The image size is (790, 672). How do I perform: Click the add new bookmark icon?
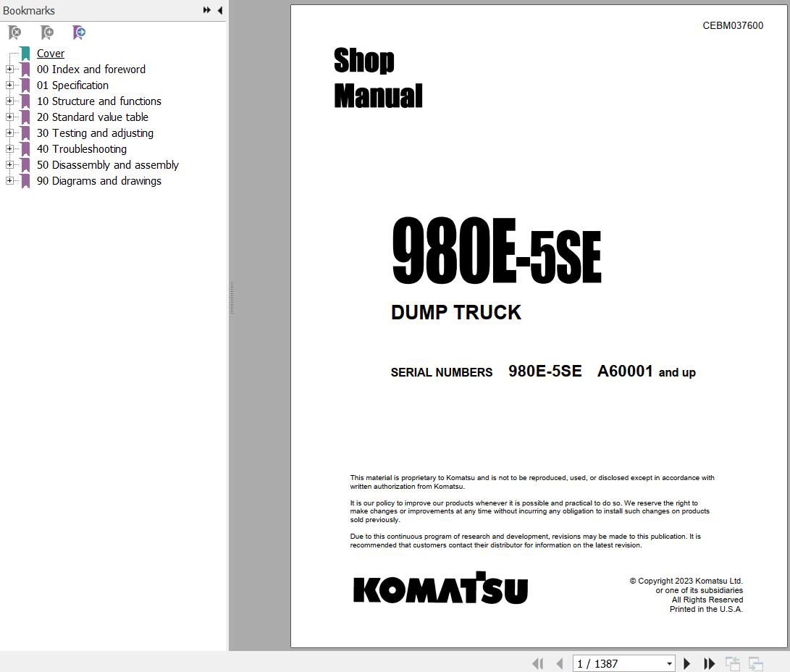click(47, 33)
